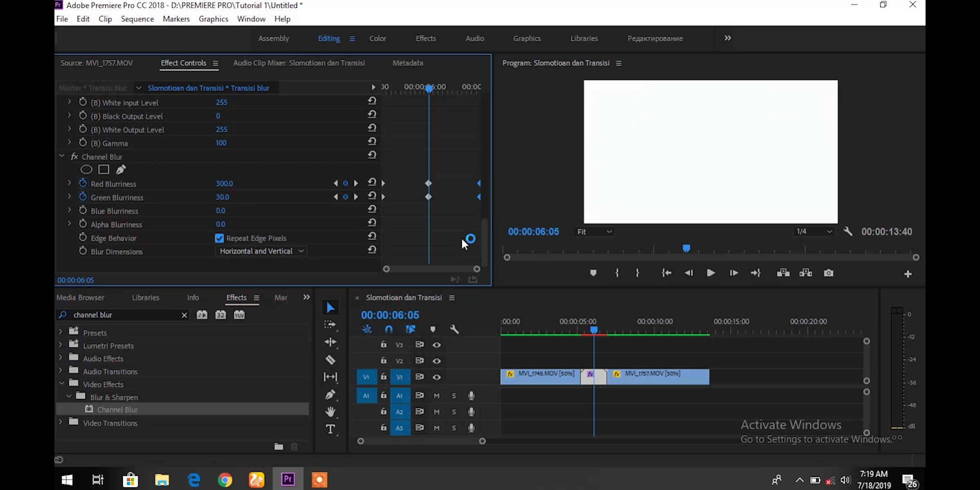Toggle timeline Snap magnet icon

point(389,329)
